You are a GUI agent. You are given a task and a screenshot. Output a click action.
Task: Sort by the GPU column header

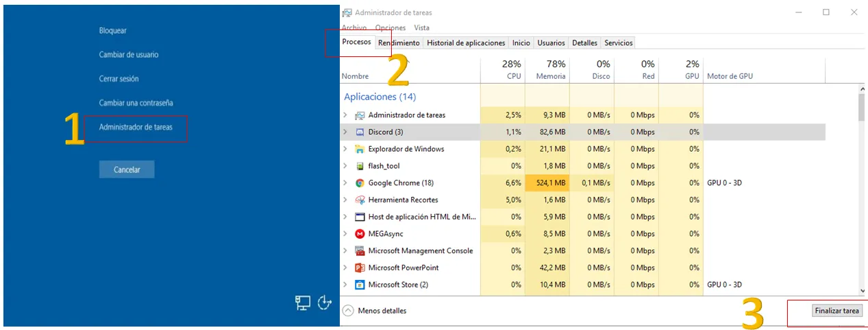(x=681, y=70)
